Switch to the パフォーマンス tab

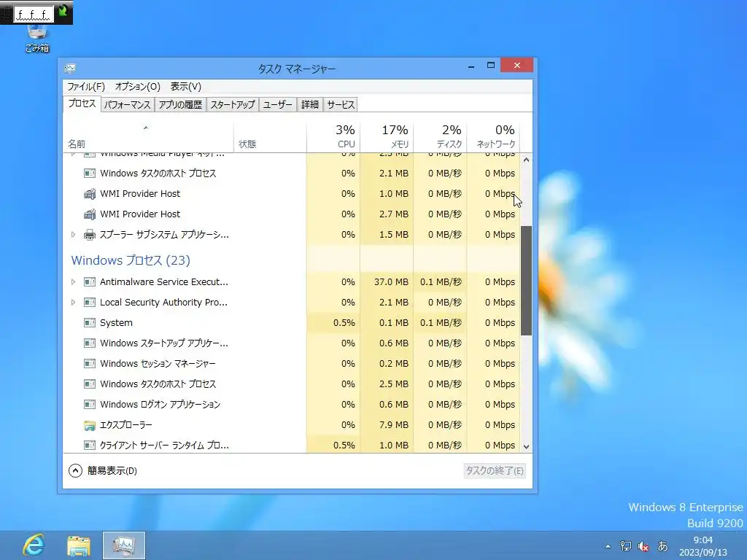[x=127, y=105]
